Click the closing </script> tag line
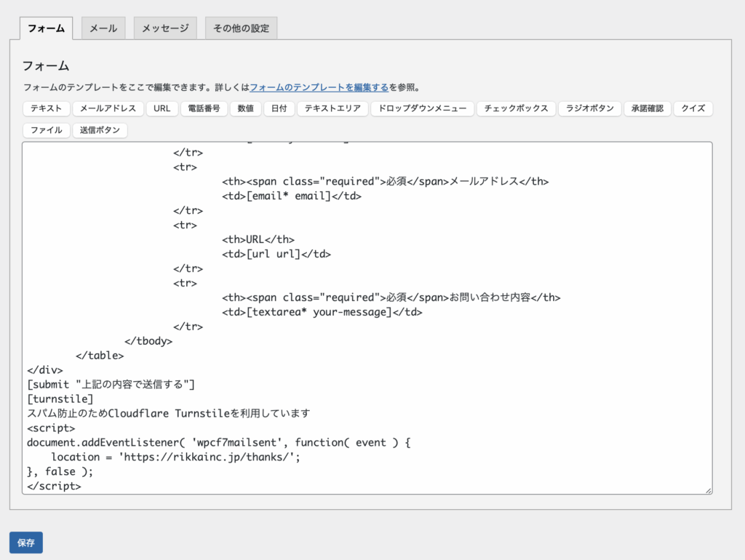 pyautogui.click(x=54, y=486)
